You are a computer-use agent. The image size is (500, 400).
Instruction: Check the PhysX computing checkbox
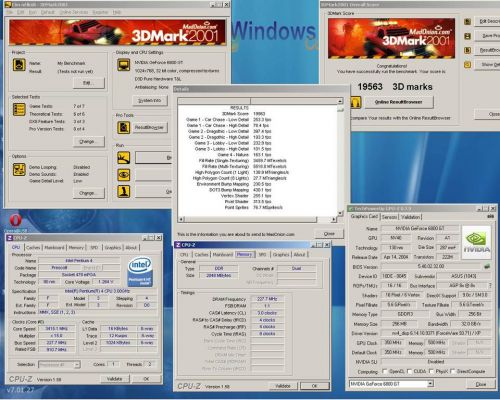tap(431, 371)
